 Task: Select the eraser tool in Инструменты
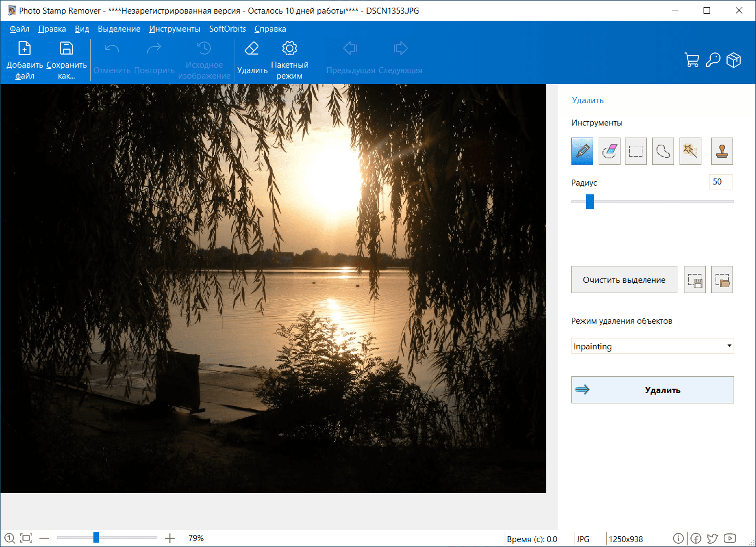pos(610,151)
